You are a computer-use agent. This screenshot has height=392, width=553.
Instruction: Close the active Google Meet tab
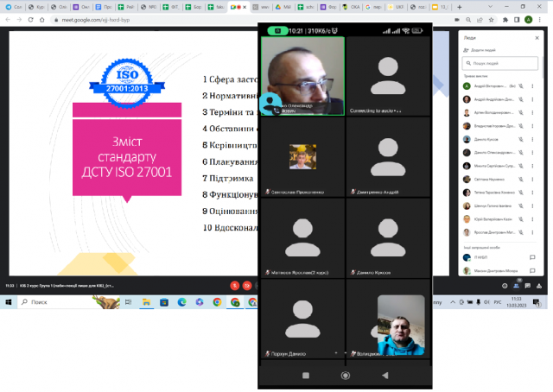[x=245, y=7]
